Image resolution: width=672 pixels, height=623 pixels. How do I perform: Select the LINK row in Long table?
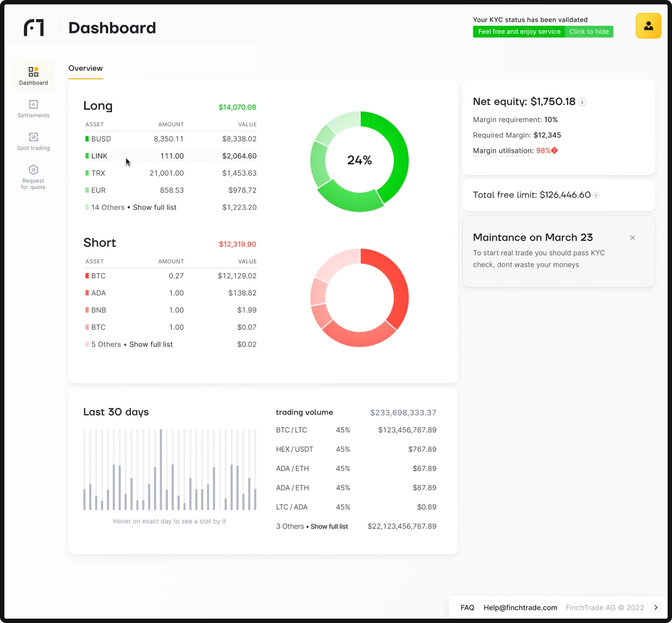(171, 156)
